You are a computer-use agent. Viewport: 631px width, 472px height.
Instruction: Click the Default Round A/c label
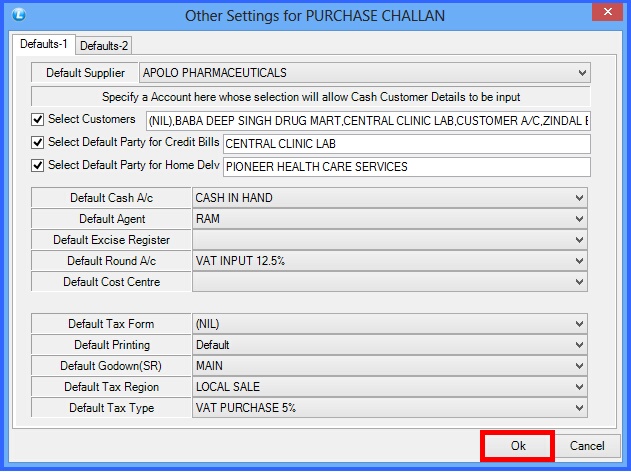point(111,261)
